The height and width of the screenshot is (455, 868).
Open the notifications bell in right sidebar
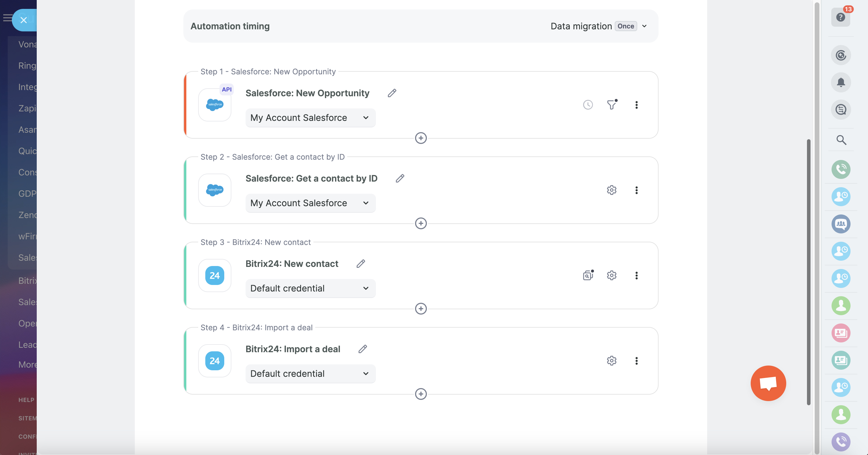point(841,82)
